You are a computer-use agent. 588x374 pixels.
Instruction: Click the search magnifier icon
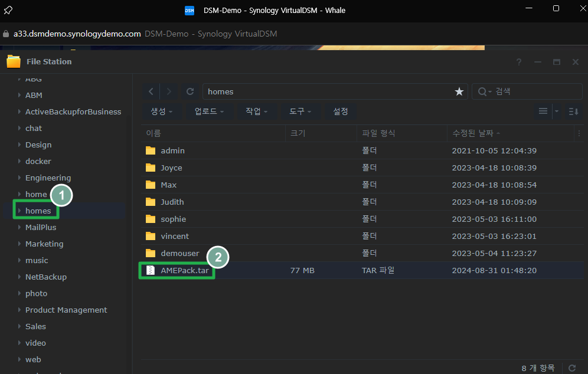point(483,91)
